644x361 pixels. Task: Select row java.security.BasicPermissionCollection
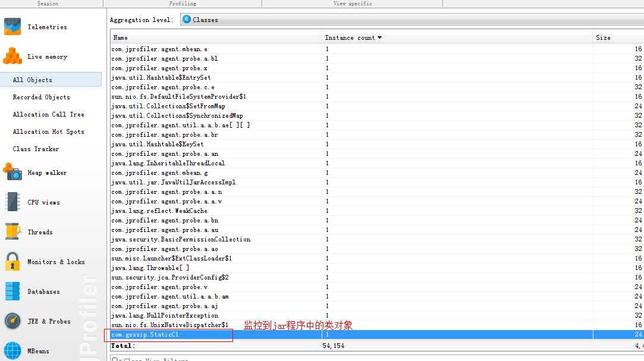point(377,239)
